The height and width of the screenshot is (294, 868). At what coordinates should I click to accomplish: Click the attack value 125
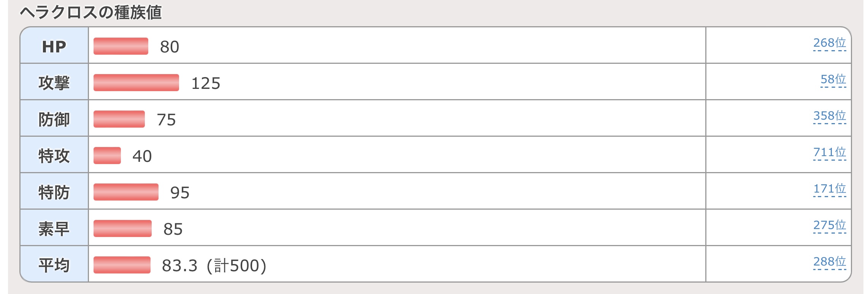206,84
